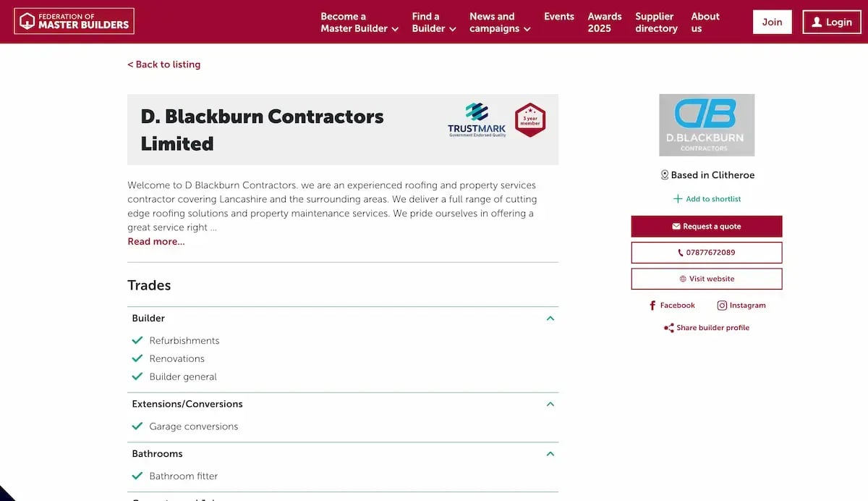Viewport: 868px width, 501px height.
Task: Collapse the Builder trades section
Action: 550,318
